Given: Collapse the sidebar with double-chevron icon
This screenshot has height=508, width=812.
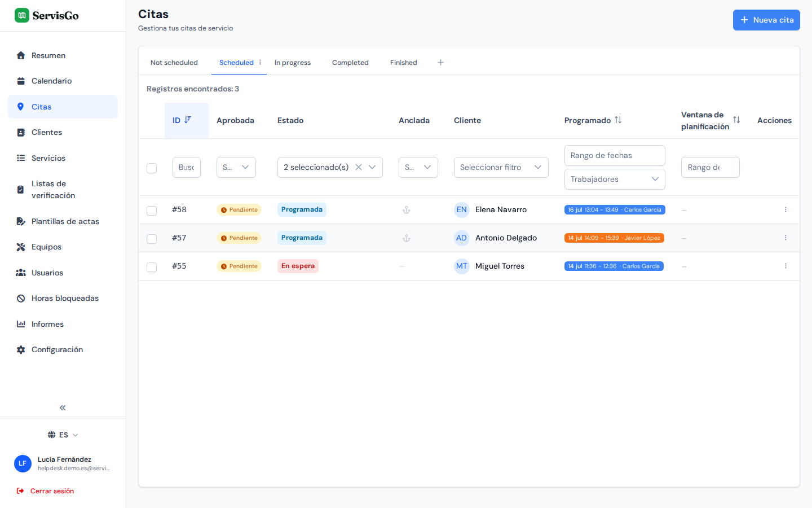Looking at the screenshot, I should [x=63, y=408].
